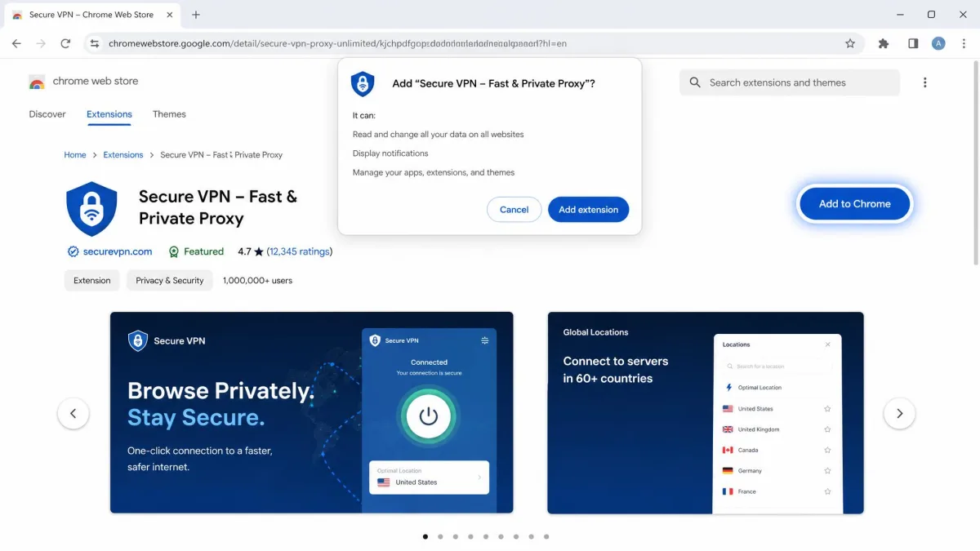Screen dimensions: 980x551
Task: Open the 12,345 ratings link
Action: (x=299, y=251)
